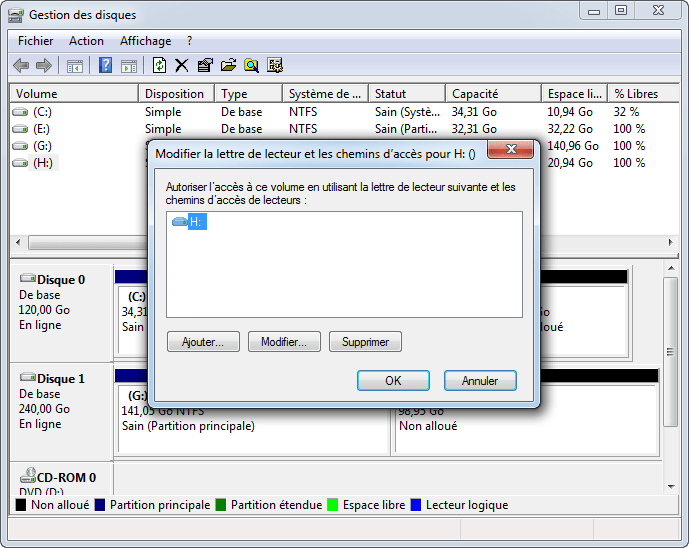689x548 pixels.
Task: Sort by the % Libres column header
Action: 643,94
